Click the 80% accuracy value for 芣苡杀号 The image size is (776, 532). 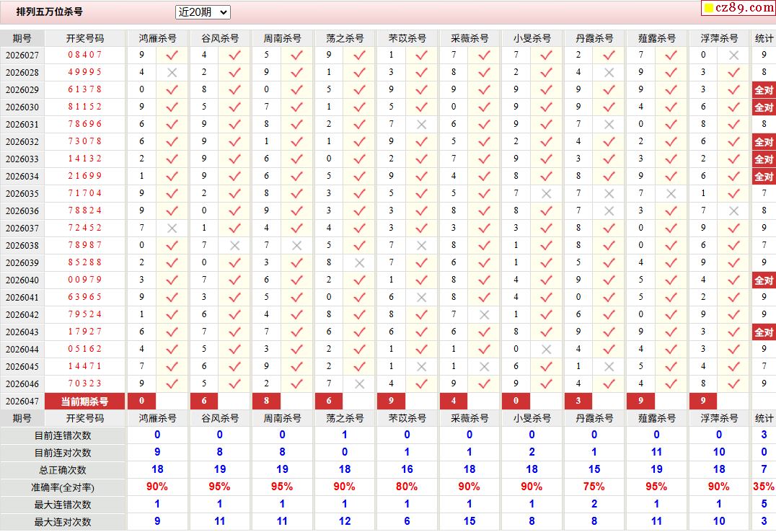[407, 487]
